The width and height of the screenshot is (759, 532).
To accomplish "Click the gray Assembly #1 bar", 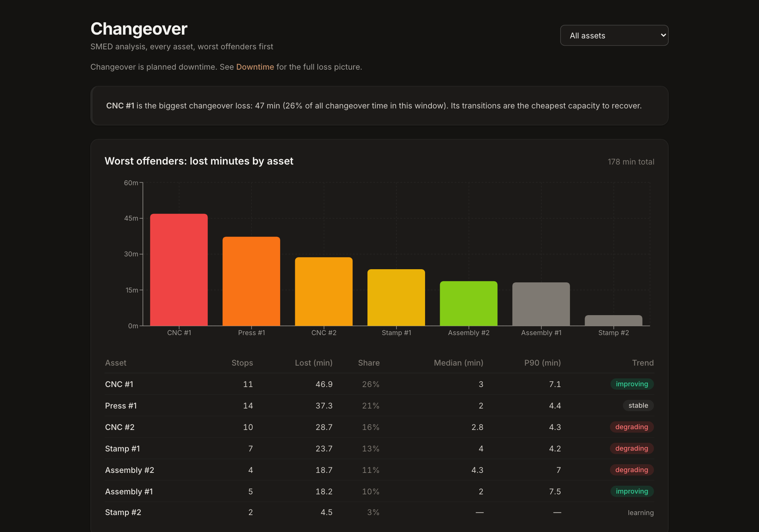I will (x=541, y=304).
